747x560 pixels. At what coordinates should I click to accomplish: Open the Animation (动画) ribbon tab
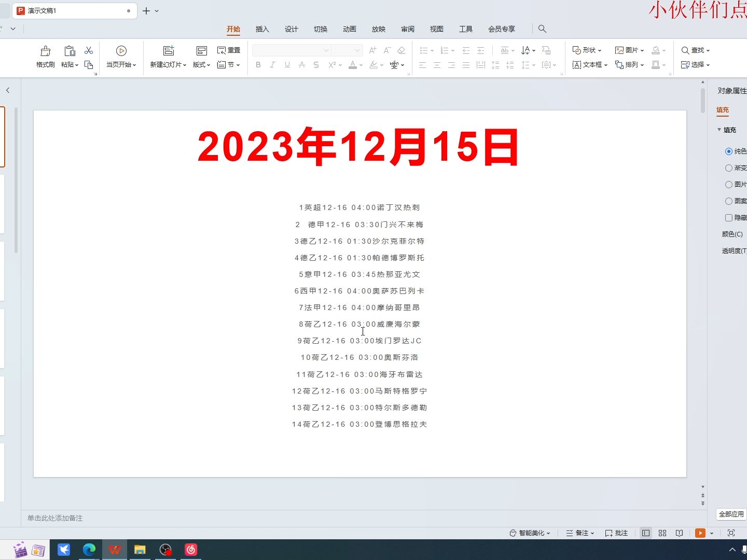point(350,29)
